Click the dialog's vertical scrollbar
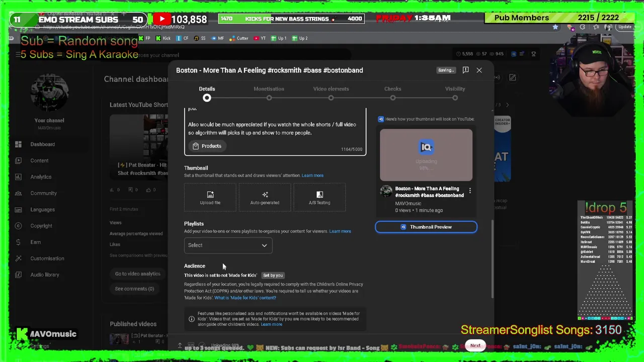This screenshot has width=644, height=362. [x=492, y=259]
